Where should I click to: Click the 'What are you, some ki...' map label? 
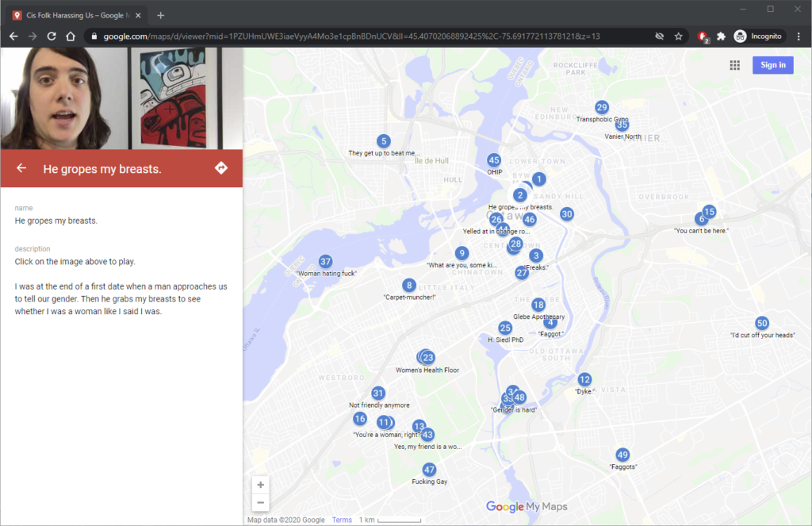[462, 265]
